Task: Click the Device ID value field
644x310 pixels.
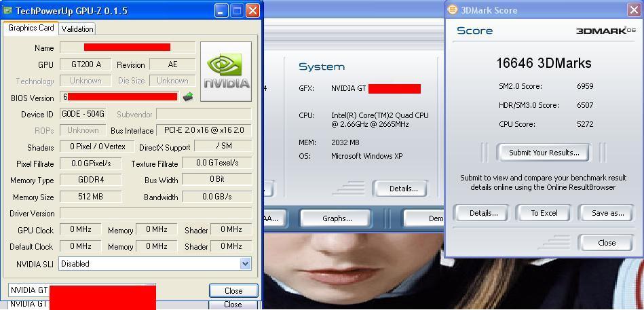Action: point(83,114)
